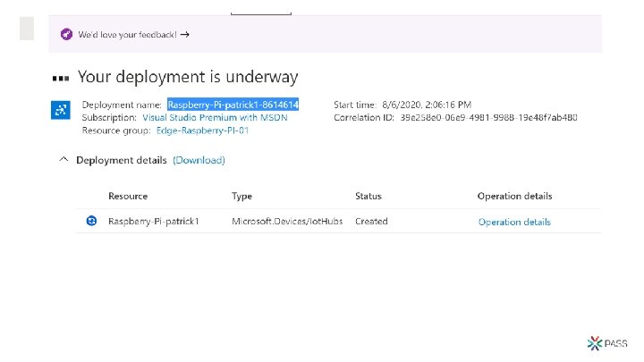Click the Operation details column header

coord(514,196)
